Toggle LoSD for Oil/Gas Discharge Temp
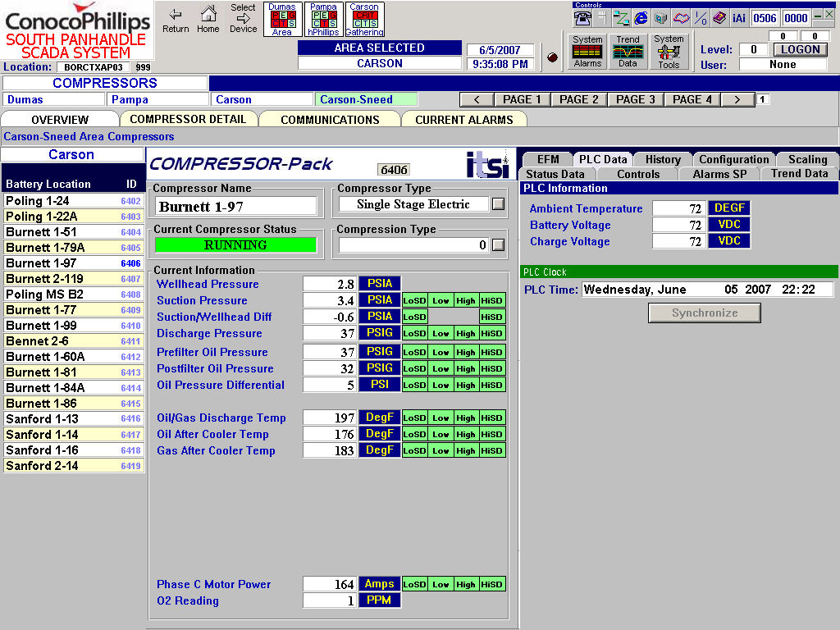The image size is (840, 630). pyautogui.click(x=414, y=418)
